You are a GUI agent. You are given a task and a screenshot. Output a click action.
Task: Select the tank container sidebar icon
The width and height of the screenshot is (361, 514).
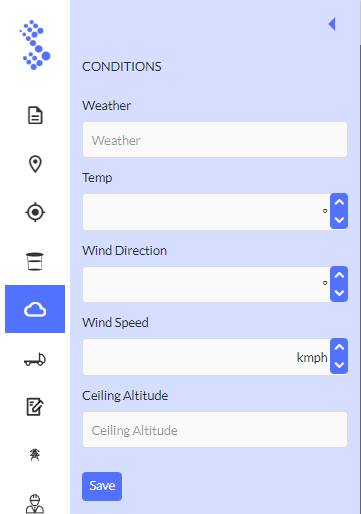tap(35, 261)
